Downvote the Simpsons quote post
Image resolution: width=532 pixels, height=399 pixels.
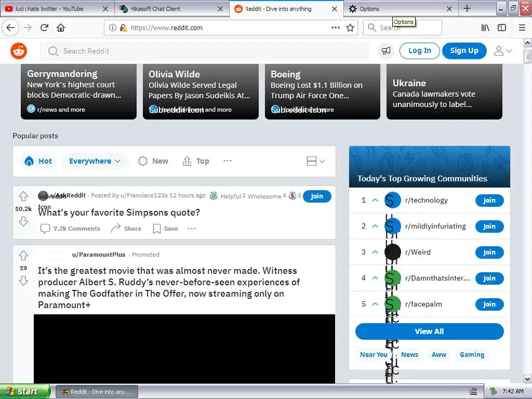23,221
